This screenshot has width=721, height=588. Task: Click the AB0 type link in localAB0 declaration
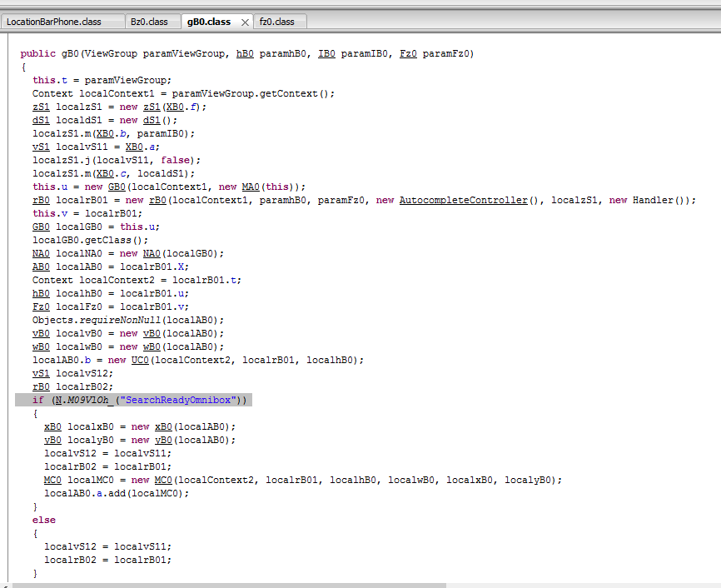coord(41,267)
